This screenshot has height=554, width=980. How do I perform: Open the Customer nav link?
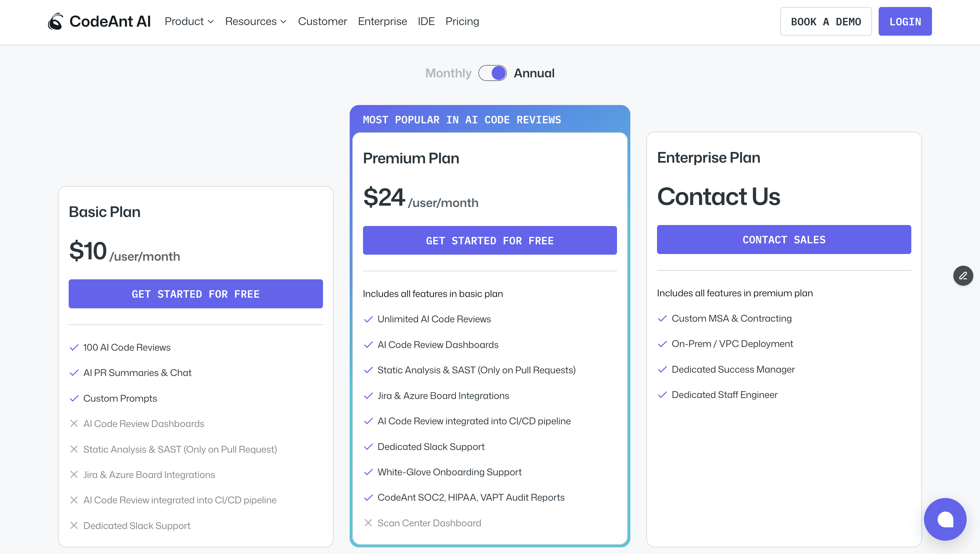tap(322, 21)
